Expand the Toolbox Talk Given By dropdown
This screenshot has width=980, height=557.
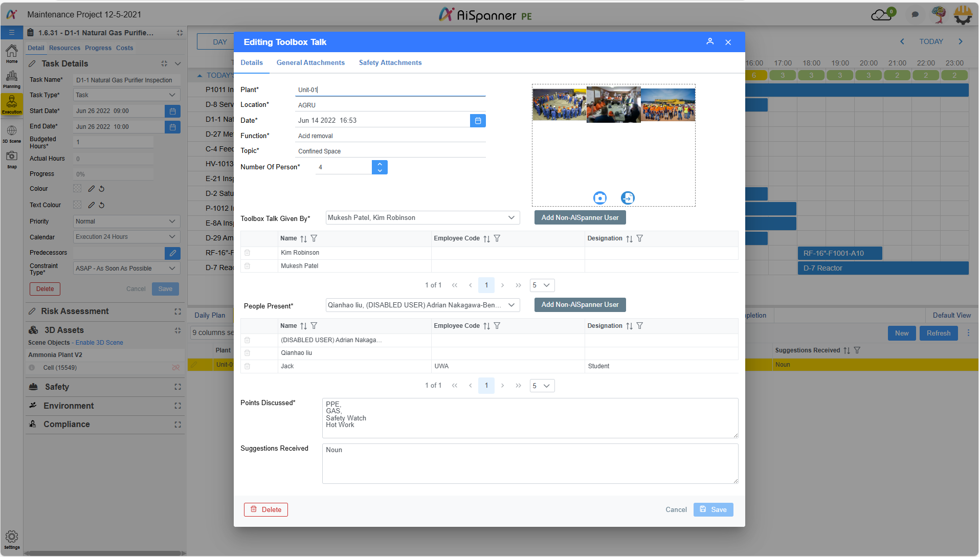[x=511, y=218]
